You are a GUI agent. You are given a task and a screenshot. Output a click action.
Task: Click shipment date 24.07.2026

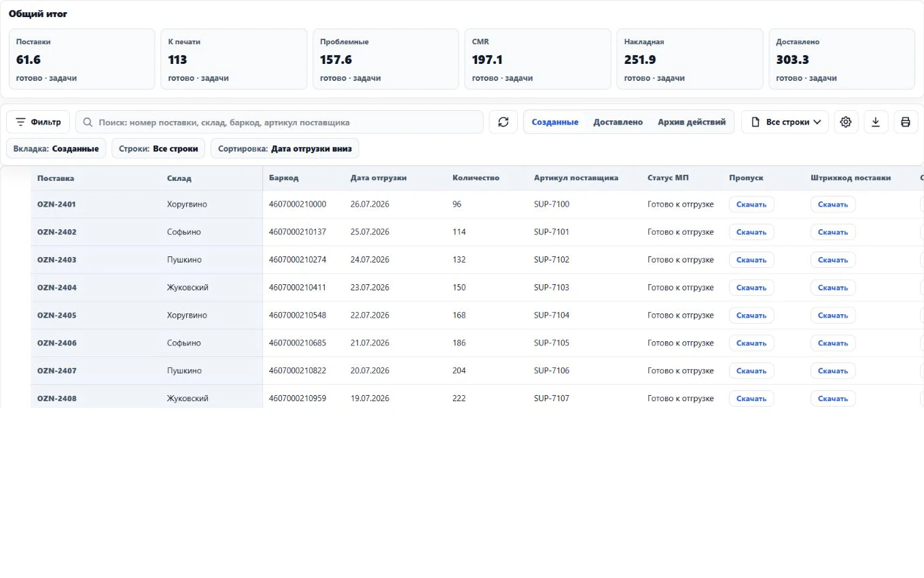point(370,260)
